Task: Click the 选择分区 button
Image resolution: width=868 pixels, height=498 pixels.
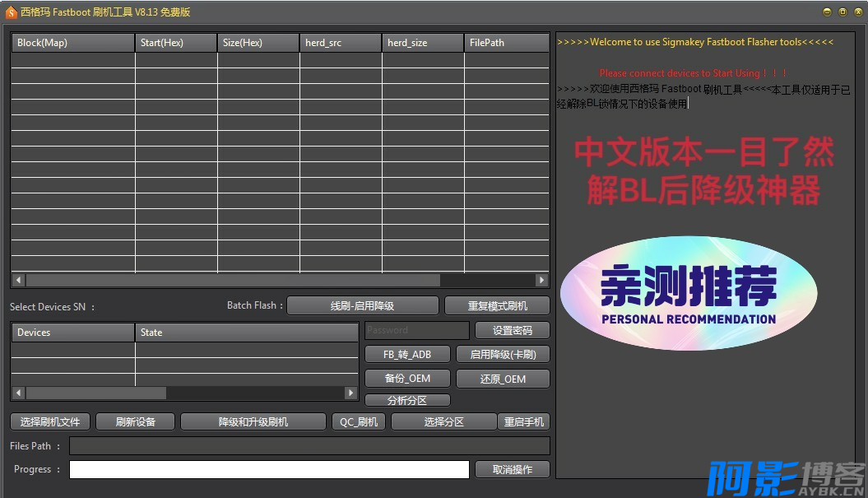Action: pos(444,421)
